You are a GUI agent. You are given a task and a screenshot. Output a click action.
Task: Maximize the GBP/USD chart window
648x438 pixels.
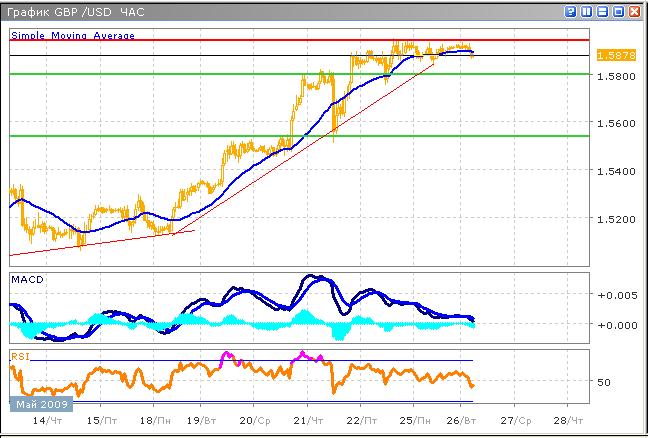618,11
